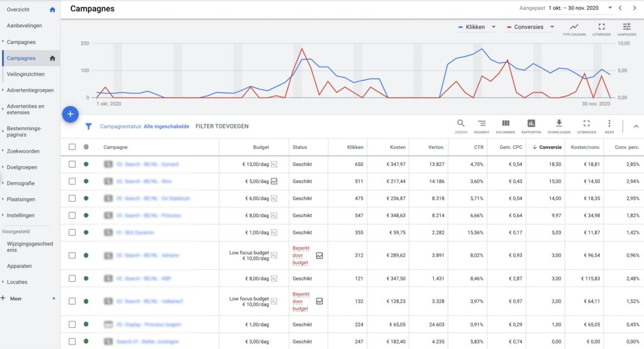The image size is (644, 349).
Task: Tick the select-all checkbox in table header
Action: click(x=72, y=147)
